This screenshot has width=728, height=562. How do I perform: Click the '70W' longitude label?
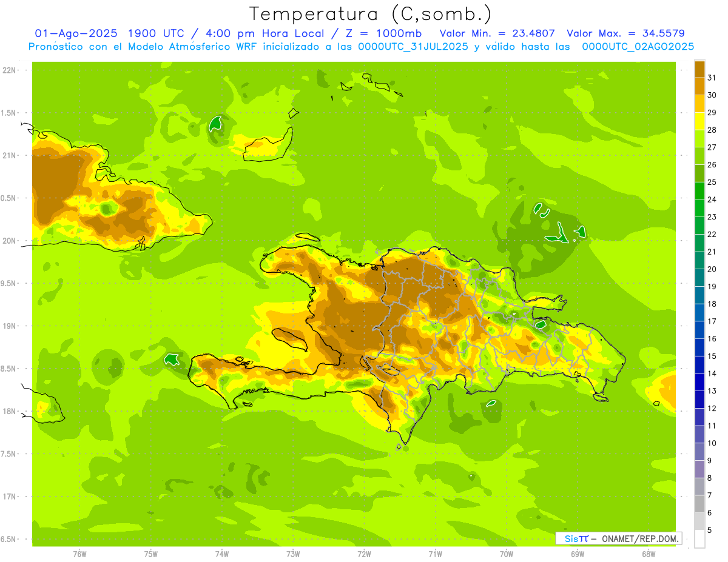tap(507, 554)
